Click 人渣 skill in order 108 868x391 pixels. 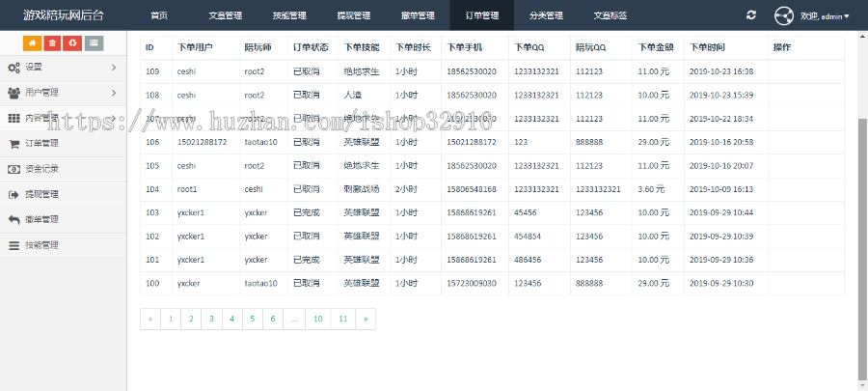coord(352,96)
